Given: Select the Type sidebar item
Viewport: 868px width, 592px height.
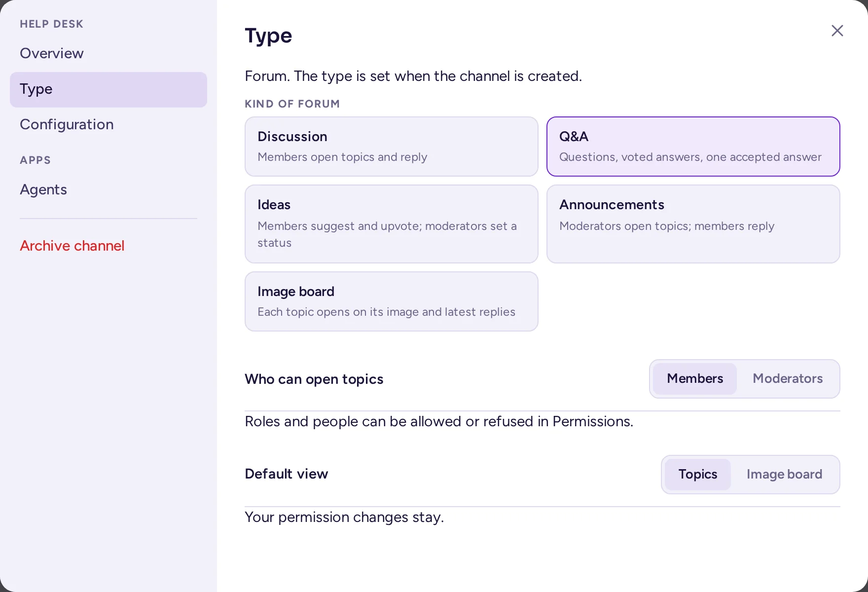Looking at the screenshot, I should [108, 89].
